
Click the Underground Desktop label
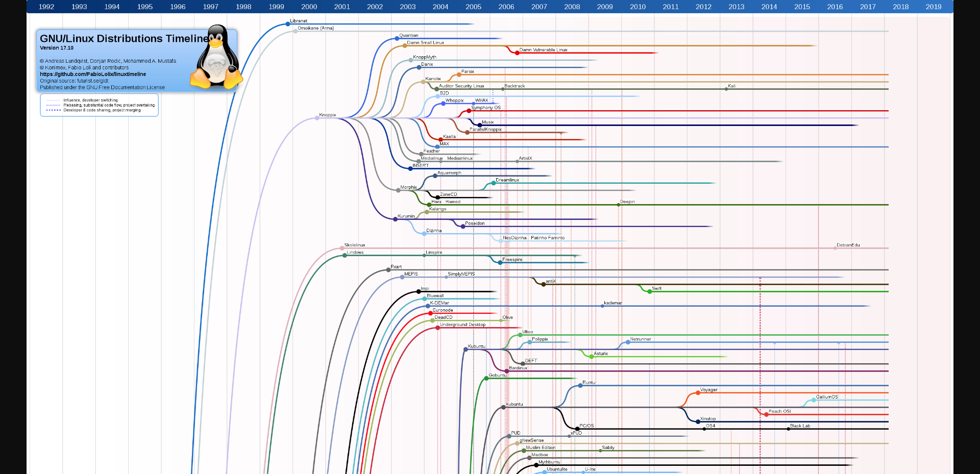coord(463,325)
